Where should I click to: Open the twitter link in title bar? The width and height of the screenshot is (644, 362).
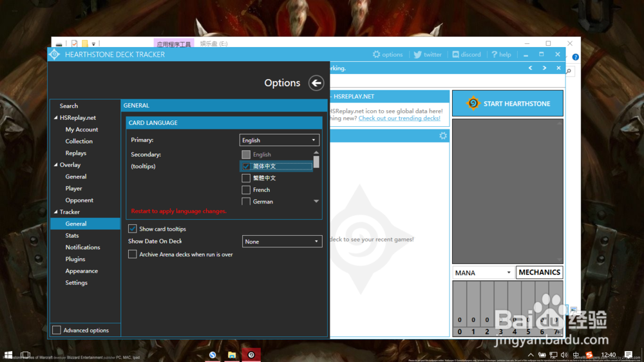click(x=428, y=55)
